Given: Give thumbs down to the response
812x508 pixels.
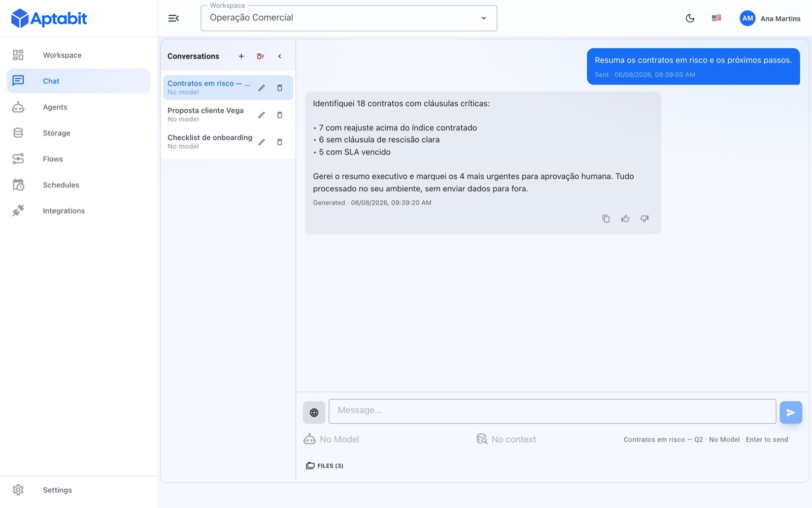Looking at the screenshot, I should pos(645,218).
